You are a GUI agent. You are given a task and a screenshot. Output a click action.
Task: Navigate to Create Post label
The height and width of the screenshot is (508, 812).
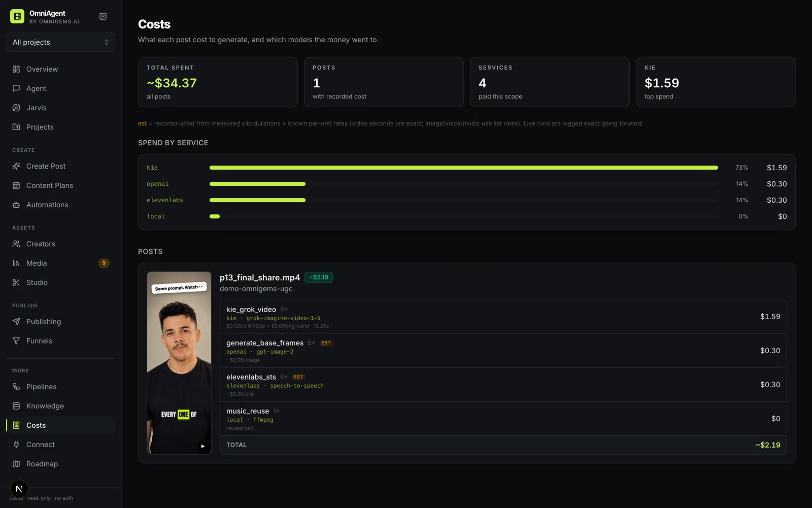coord(46,166)
